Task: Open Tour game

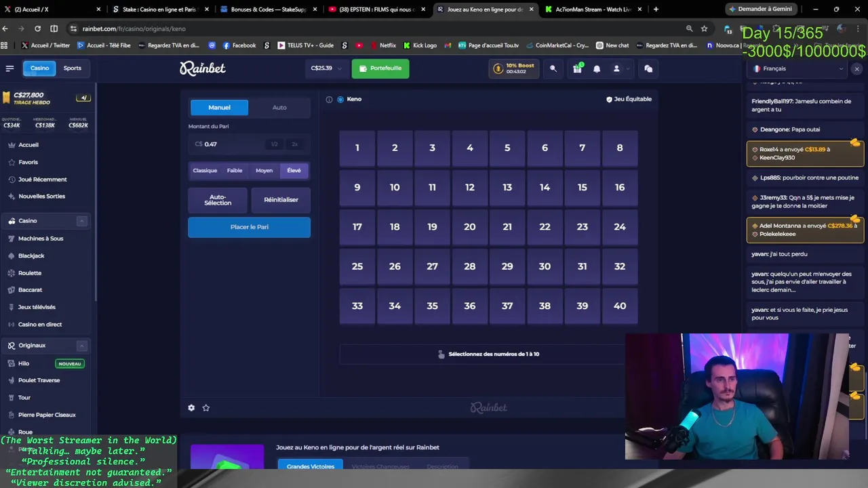Action: tap(24, 397)
